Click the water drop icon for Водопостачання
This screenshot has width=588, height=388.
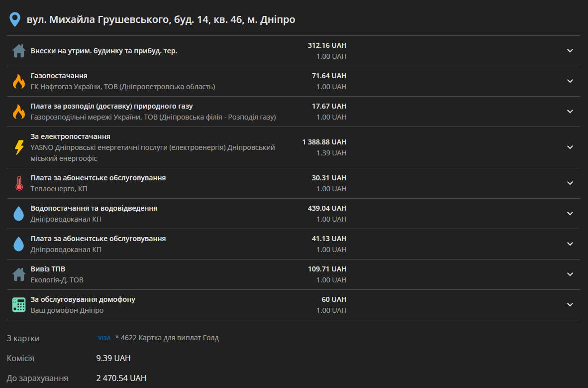click(19, 213)
